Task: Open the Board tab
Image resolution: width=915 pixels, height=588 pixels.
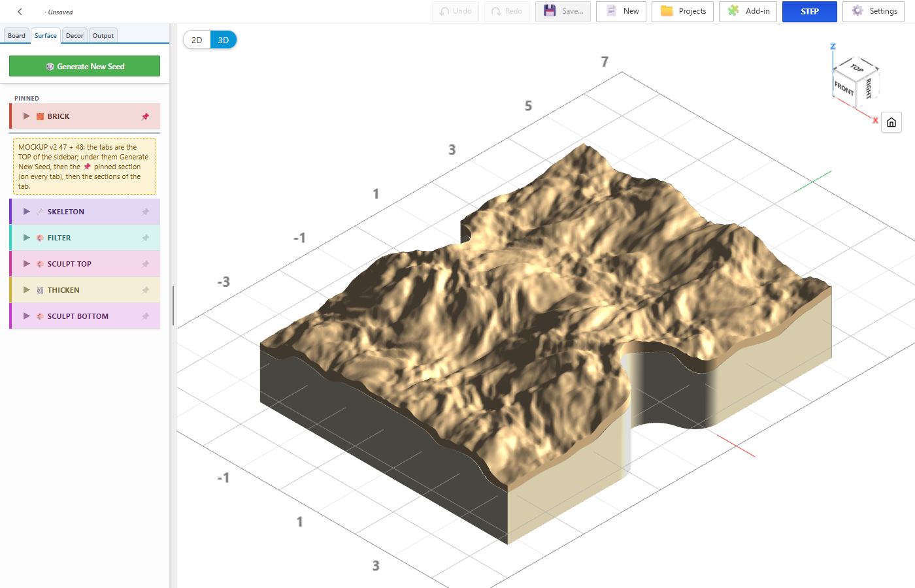Action: tap(17, 36)
